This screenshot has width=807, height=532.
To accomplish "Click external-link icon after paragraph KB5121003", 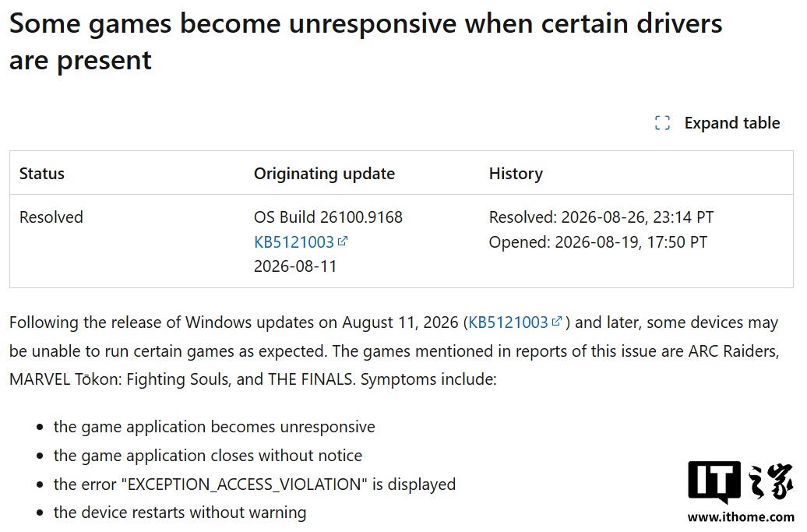I will pos(556,322).
